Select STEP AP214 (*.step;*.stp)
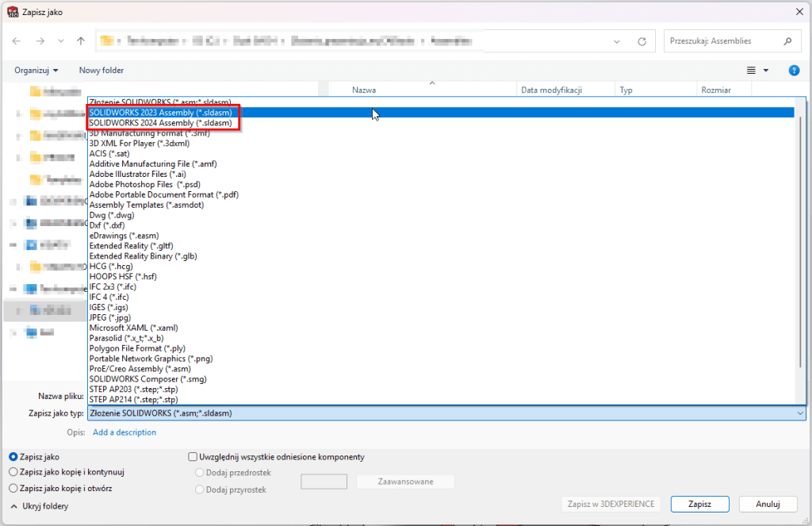 point(441,400)
